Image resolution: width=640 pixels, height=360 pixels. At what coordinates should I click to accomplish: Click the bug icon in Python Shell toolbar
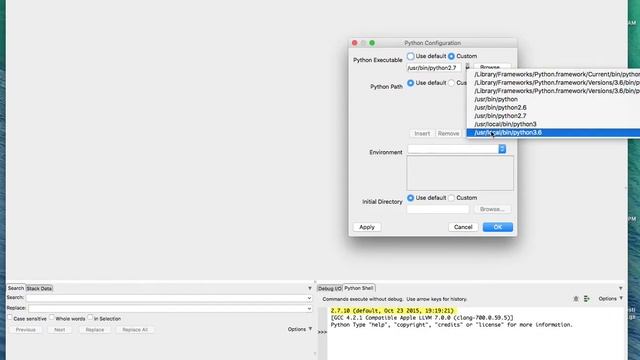click(576, 299)
